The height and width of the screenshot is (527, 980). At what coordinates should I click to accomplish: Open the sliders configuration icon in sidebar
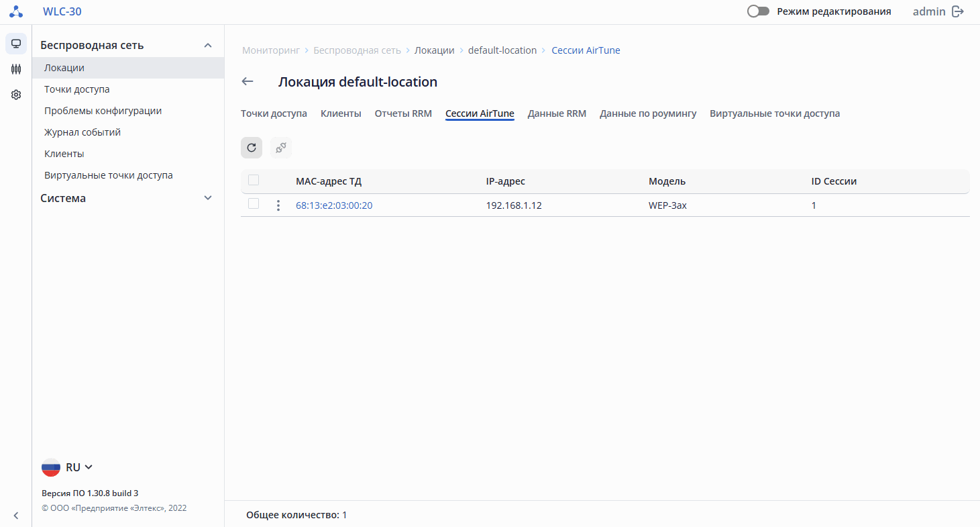coord(16,69)
